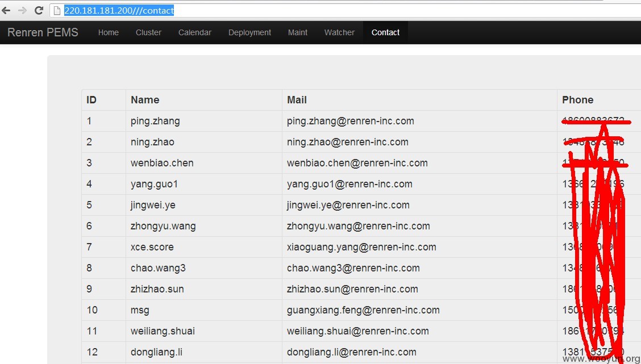The height and width of the screenshot is (364, 641).
Task: Click mail dongliang.li@renren-inc.com
Action: pyautogui.click(x=352, y=352)
